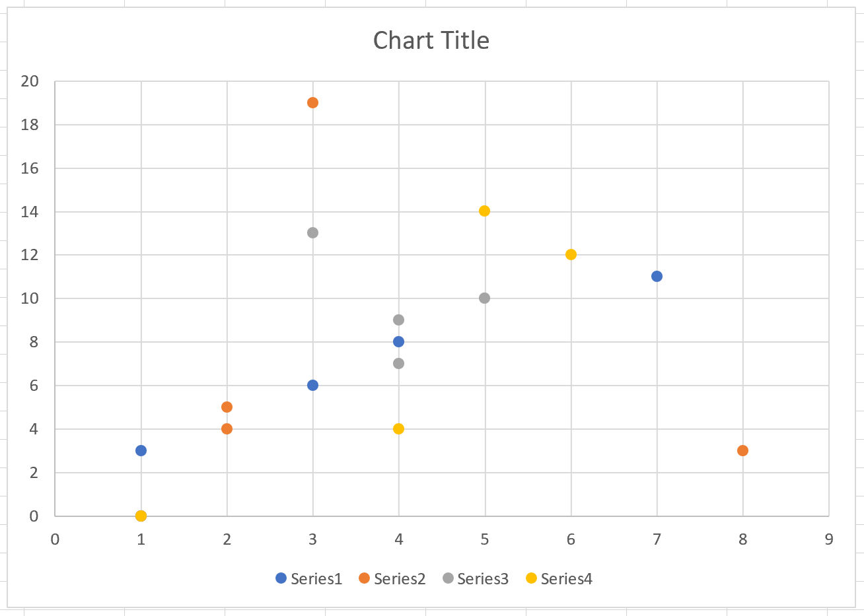The image size is (864, 616).
Task: Click horizontal axis label 9
Action: click(x=828, y=539)
